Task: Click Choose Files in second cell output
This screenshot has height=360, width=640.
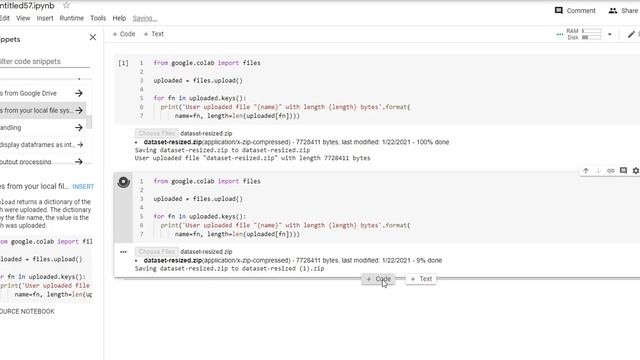Action: tap(157, 252)
